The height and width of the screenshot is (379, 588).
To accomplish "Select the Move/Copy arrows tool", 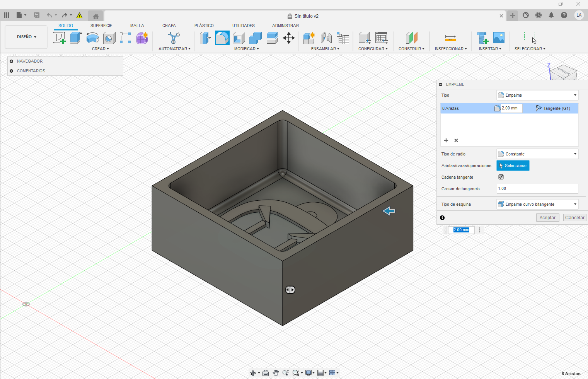I will pos(289,38).
